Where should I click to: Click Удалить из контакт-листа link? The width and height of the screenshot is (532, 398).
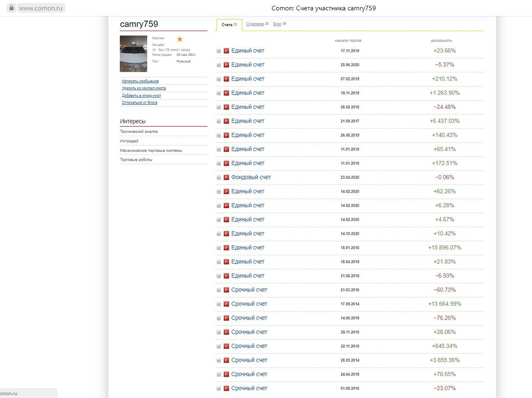tap(144, 88)
